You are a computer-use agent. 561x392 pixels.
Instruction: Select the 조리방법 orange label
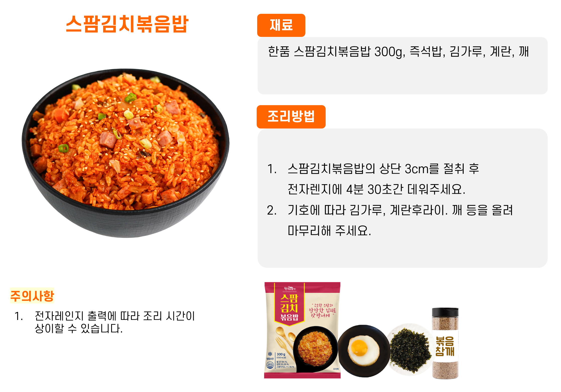291,117
